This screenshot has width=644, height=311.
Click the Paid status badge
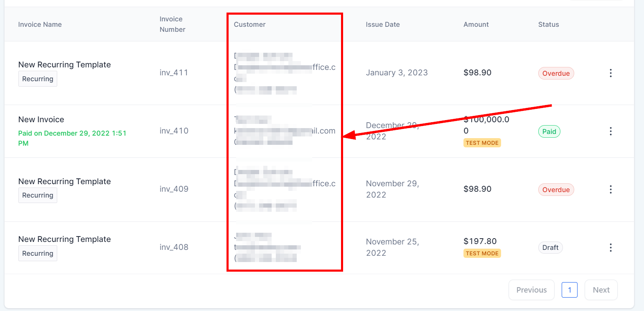pyautogui.click(x=549, y=131)
